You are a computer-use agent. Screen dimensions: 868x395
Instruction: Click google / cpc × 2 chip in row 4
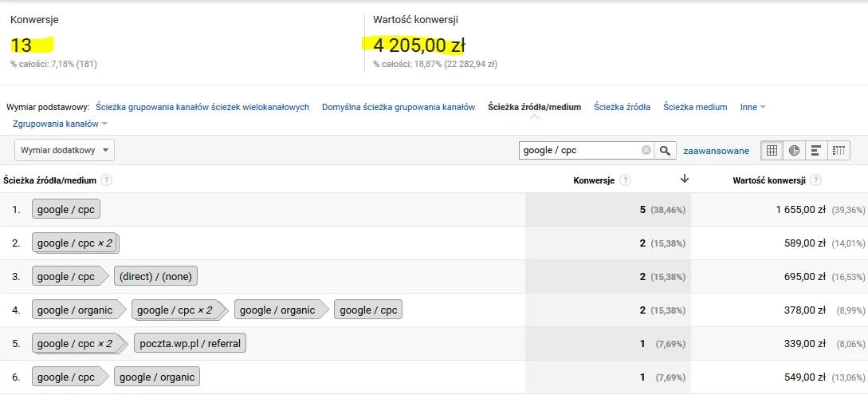[179, 310]
